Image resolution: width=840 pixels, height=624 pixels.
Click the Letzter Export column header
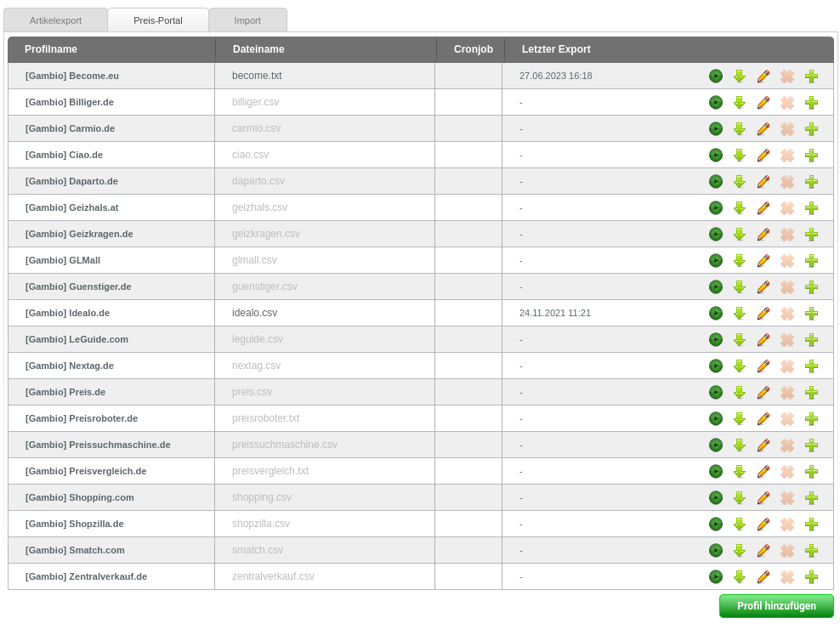tap(556, 49)
